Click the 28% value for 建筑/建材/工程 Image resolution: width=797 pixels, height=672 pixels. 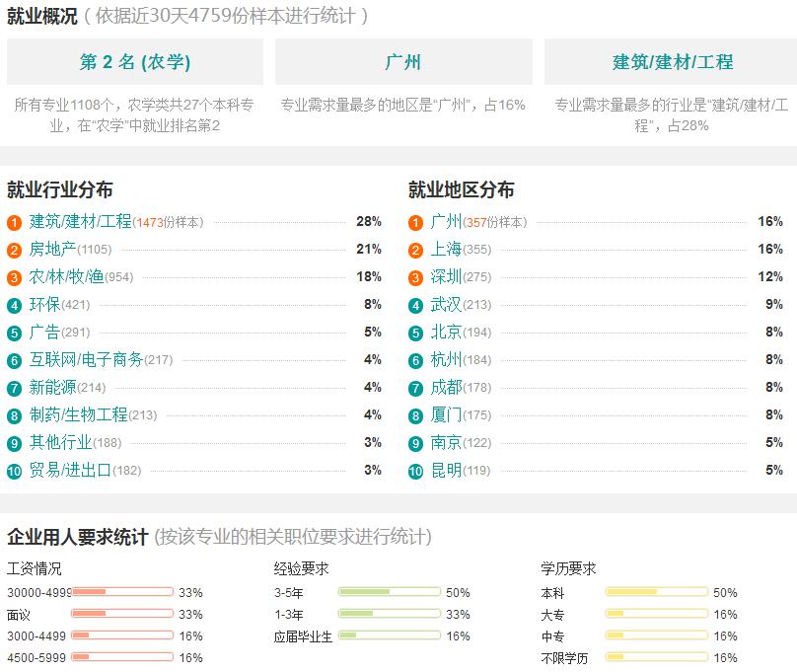pos(369,222)
